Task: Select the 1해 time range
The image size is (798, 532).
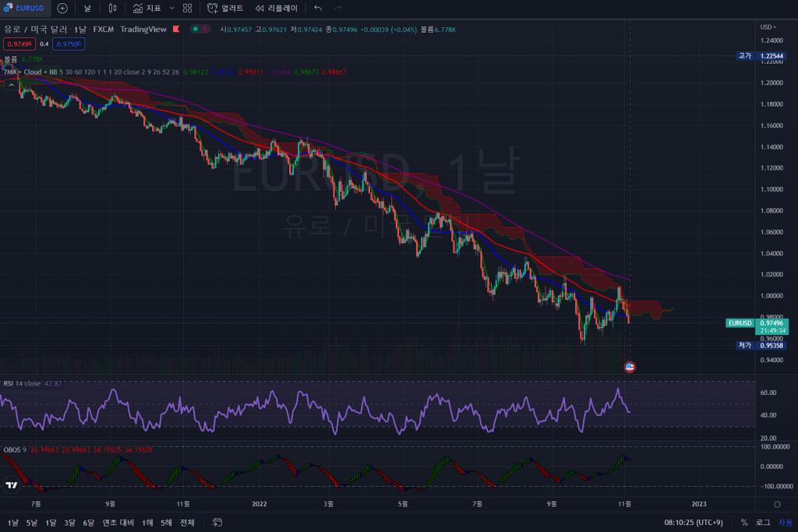Action: point(147,522)
